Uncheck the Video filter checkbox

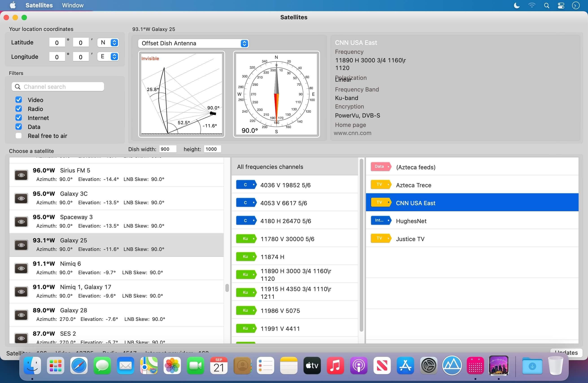[19, 100]
